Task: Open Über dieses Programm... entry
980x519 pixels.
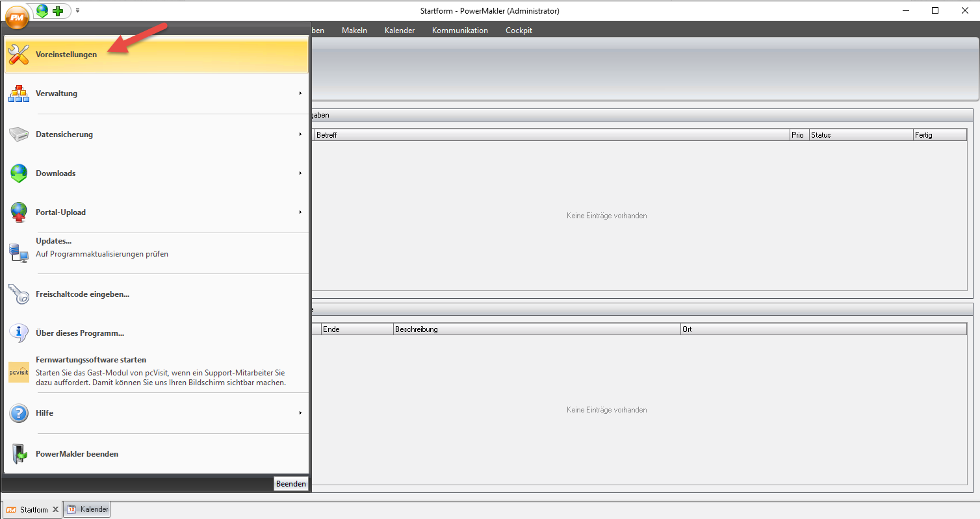Action: [156, 333]
